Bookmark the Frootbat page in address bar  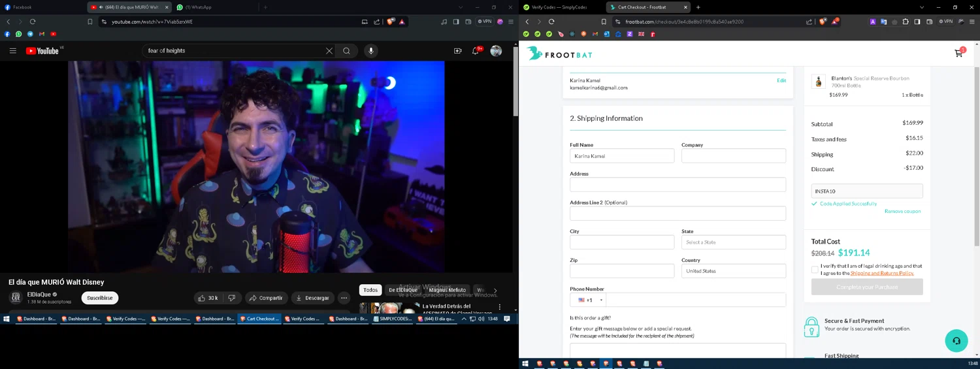[x=604, y=22]
